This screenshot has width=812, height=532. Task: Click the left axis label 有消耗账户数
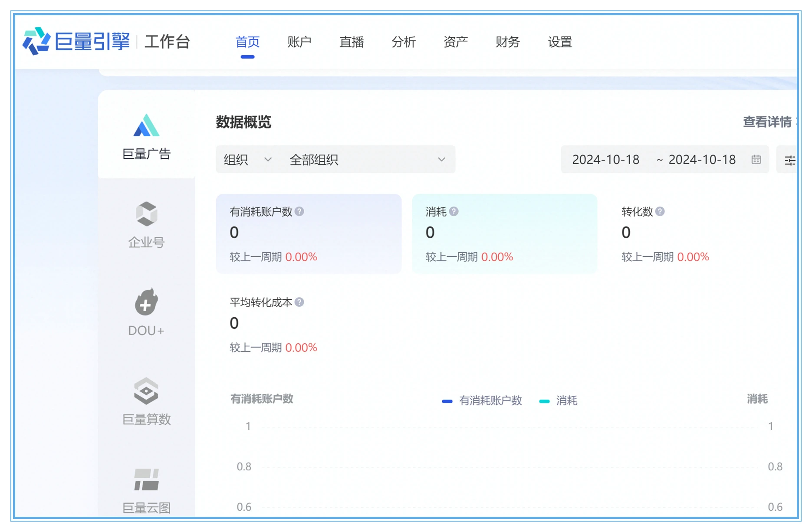pos(262,399)
